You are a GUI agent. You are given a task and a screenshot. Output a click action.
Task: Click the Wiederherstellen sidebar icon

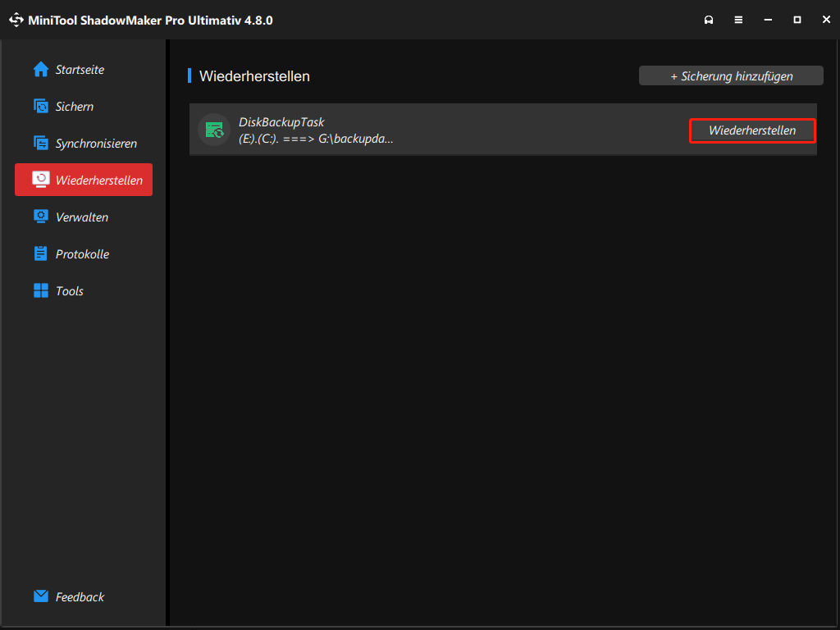41,180
